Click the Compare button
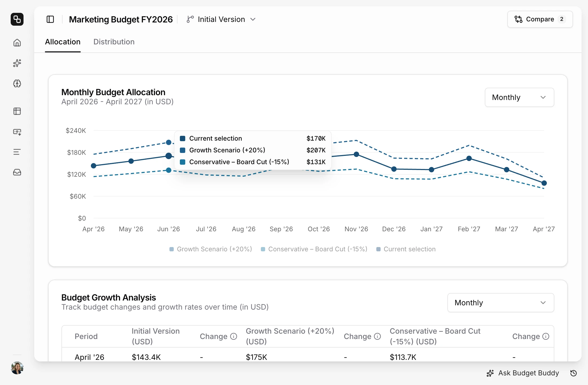This screenshot has width=588, height=385. 540,19
